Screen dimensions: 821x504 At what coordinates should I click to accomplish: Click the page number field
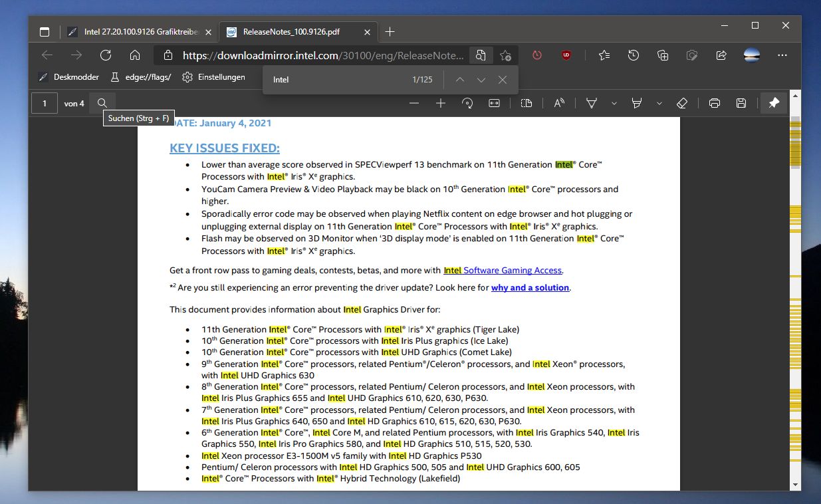[x=45, y=103]
